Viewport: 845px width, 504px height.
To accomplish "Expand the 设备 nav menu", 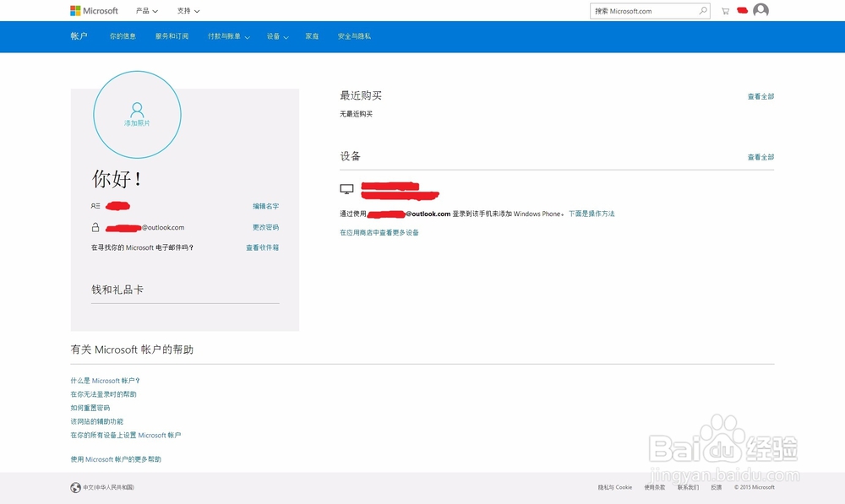I will (277, 36).
